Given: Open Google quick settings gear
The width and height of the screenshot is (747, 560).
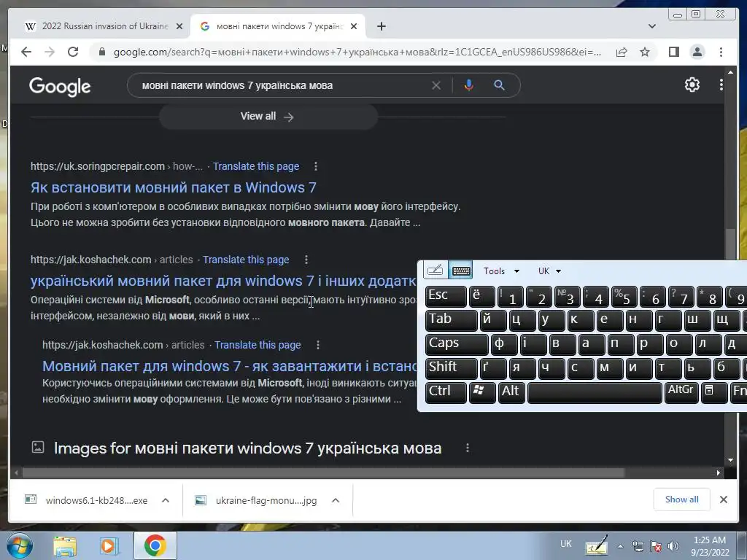Looking at the screenshot, I should (692, 85).
